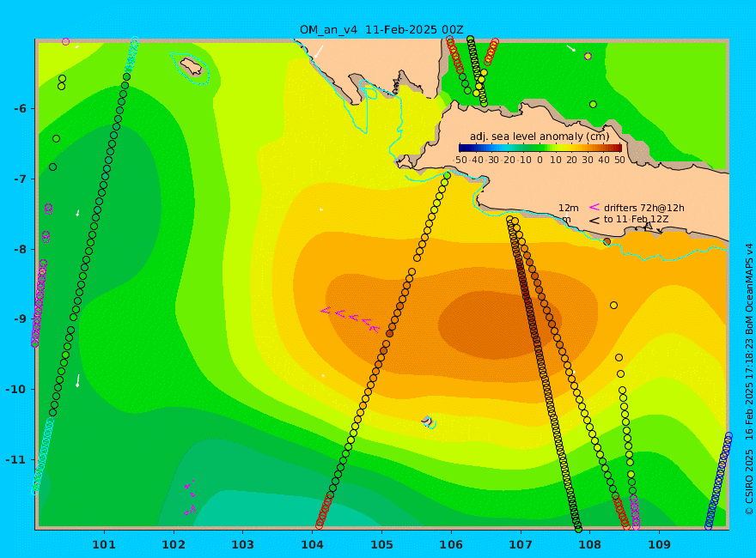Viewport: 756px width, 558px height.
Task: Click latitude axis label -11
Action: (17, 459)
